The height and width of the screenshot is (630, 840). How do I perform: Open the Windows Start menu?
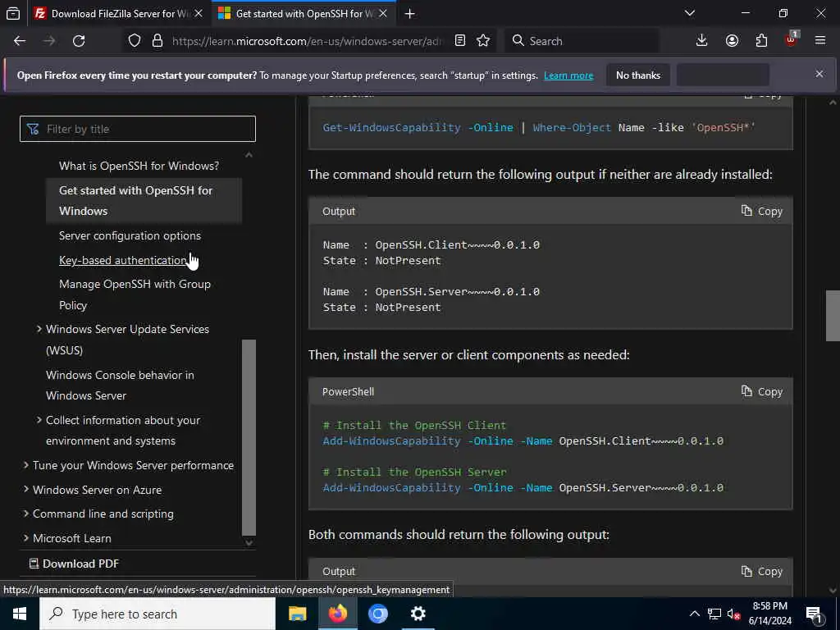(x=20, y=614)
